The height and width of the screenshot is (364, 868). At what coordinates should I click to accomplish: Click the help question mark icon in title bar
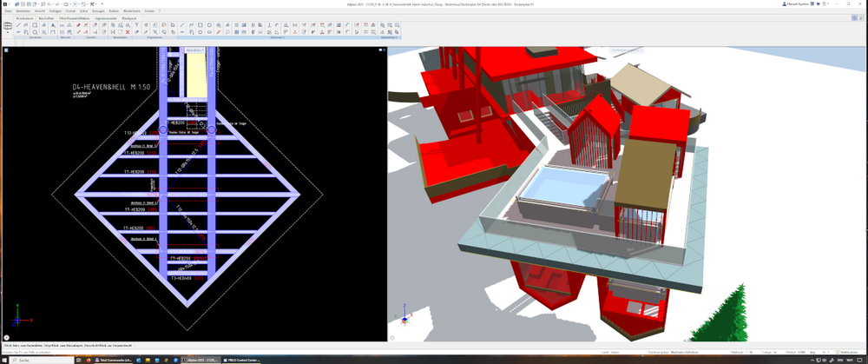pos(825,4)
